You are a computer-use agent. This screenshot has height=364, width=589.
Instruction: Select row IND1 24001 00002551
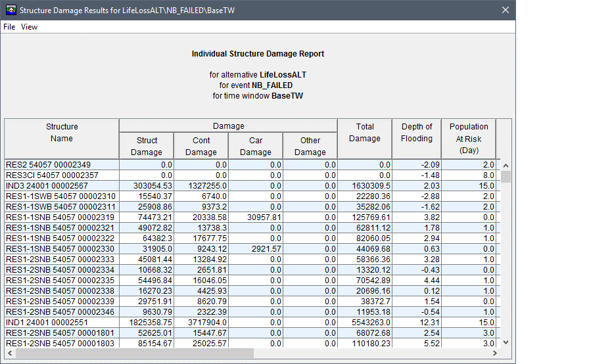pos(252,323)
